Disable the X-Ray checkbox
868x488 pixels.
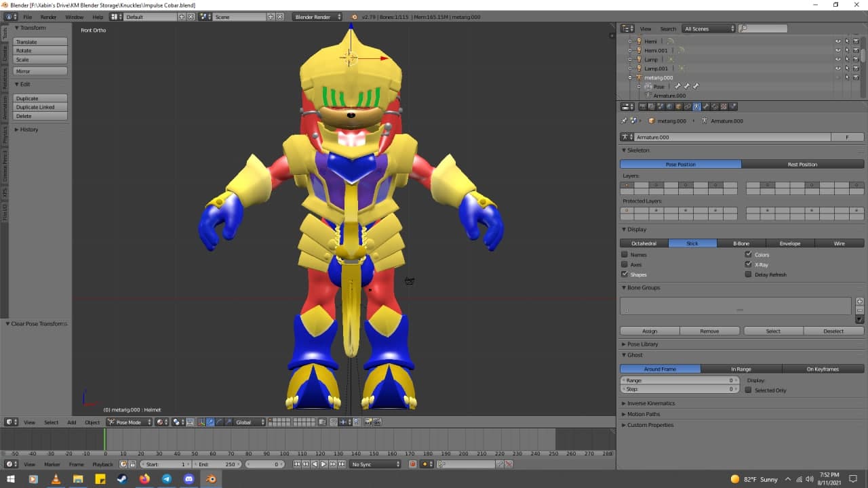point(749,264)
